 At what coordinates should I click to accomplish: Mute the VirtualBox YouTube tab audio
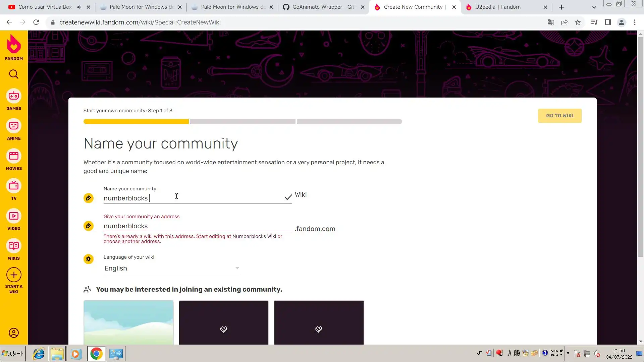79,7
